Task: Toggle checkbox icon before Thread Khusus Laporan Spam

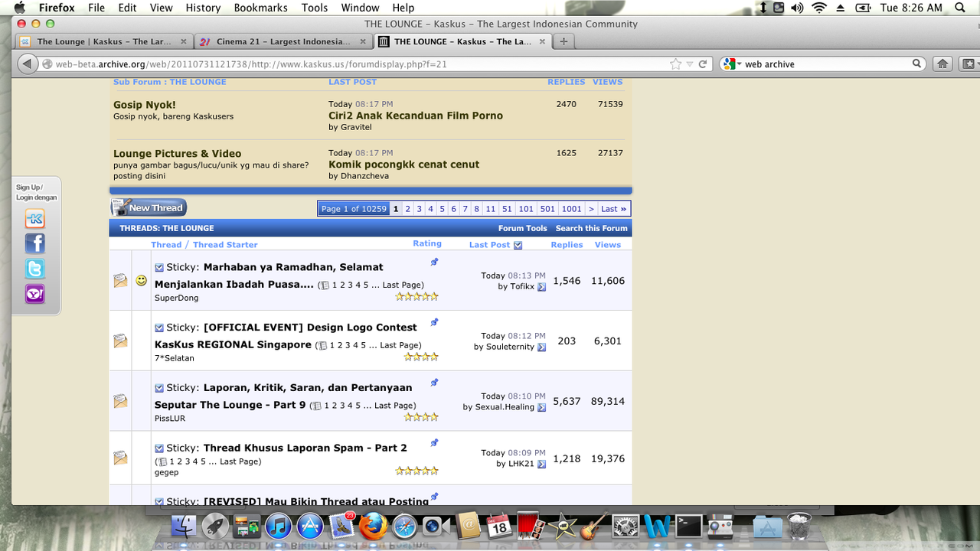Action: click(159, 448)
